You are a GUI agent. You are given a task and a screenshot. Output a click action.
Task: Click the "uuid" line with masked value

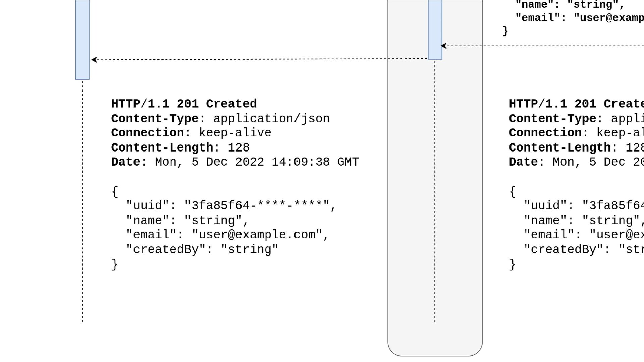click(x=231, y=205)
